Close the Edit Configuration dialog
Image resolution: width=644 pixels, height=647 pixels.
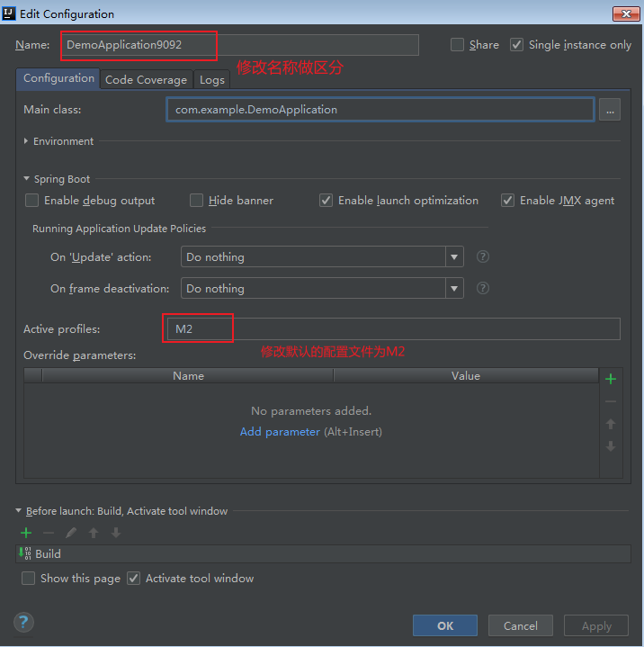coord(626,13)
